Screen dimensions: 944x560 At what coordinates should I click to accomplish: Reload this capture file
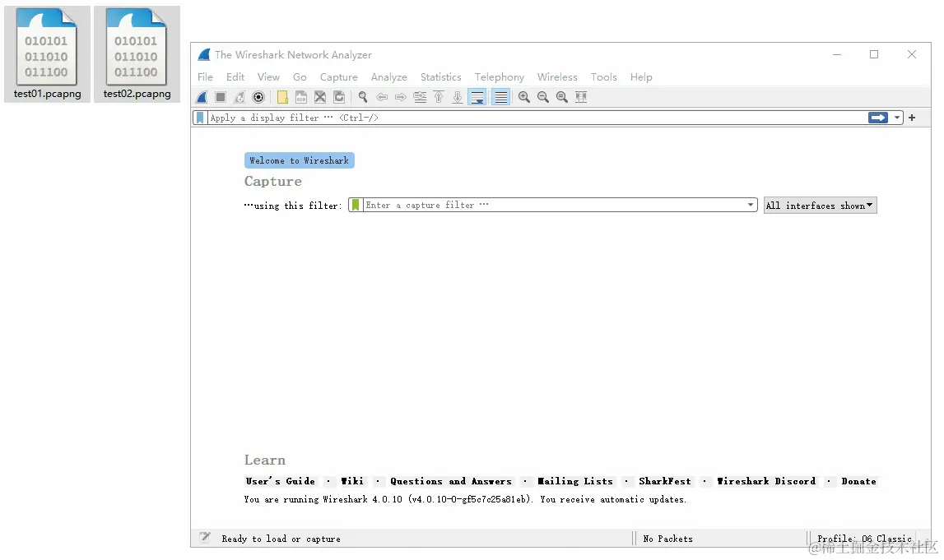[340, 97]
